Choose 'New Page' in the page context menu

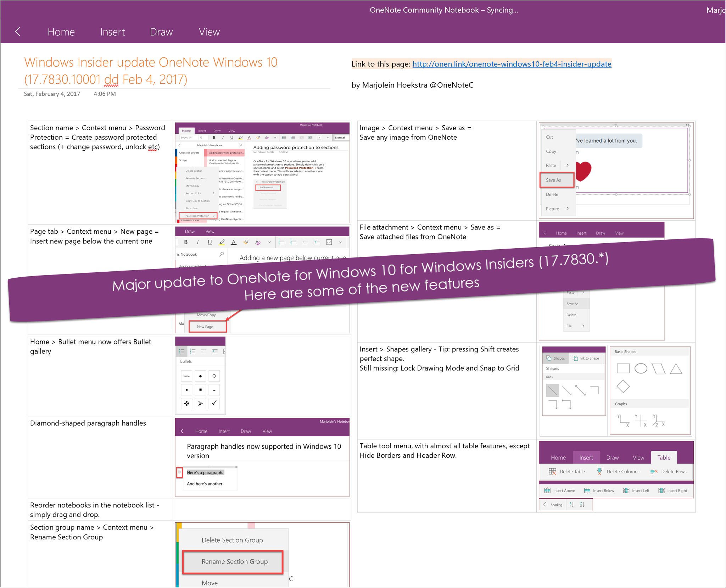point(207,327)
